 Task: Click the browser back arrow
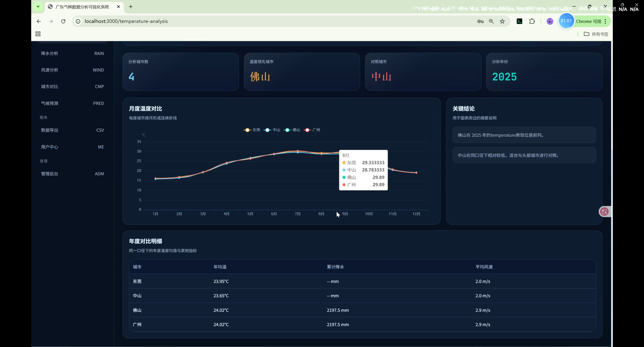click(38, 21)
